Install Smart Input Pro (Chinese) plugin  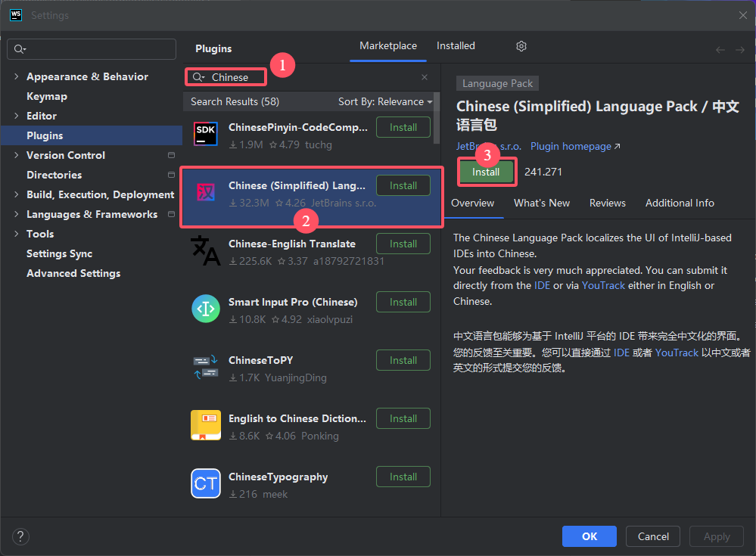click(x=403, y=302)
